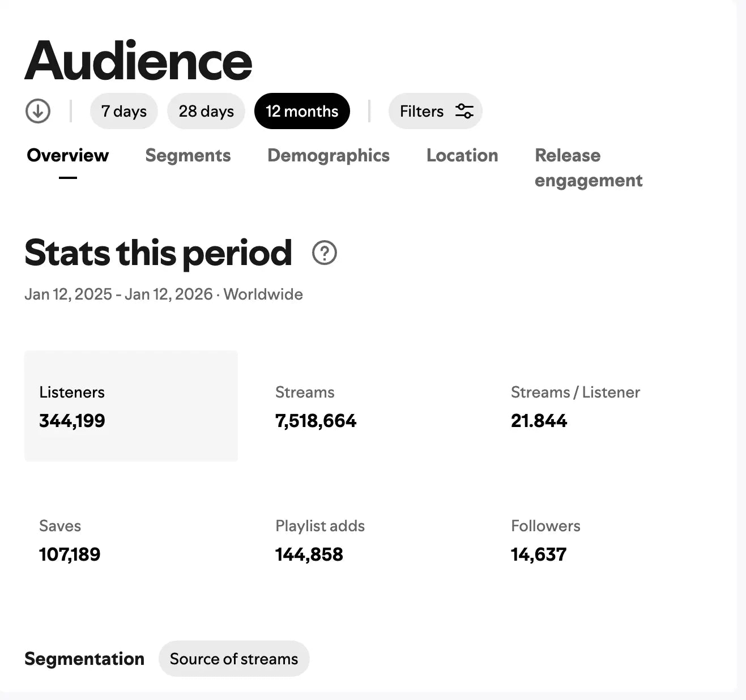Go to the Location tab
Viewport: 746px width, 700px height.
[462, 155]
